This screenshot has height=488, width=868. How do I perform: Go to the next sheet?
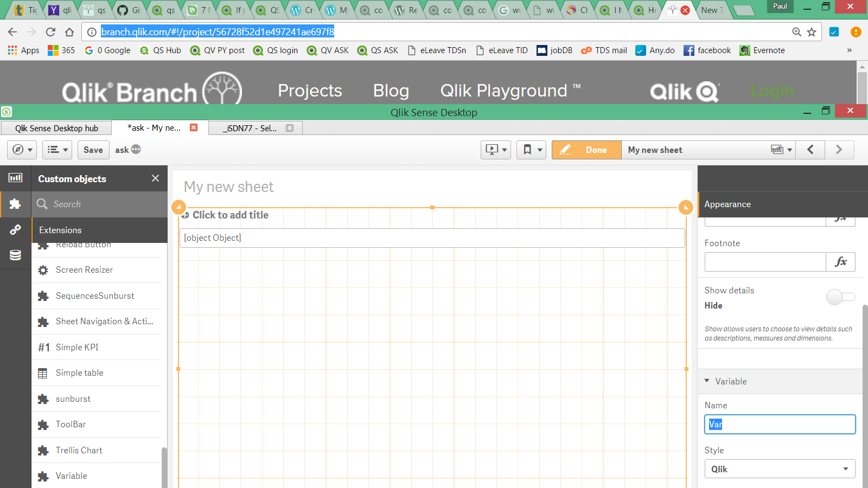pos(839,150)
